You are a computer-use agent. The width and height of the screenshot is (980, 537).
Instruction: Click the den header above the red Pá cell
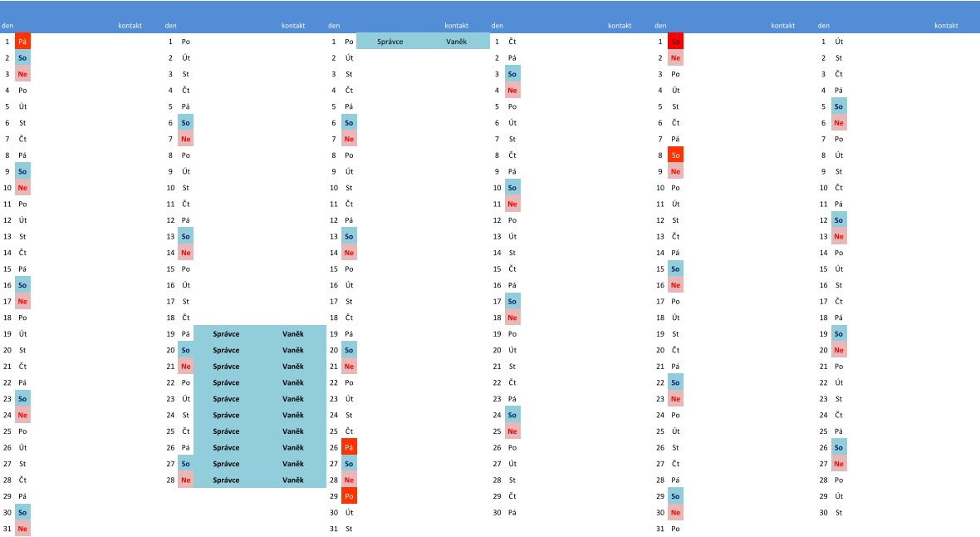pos(7,26)
